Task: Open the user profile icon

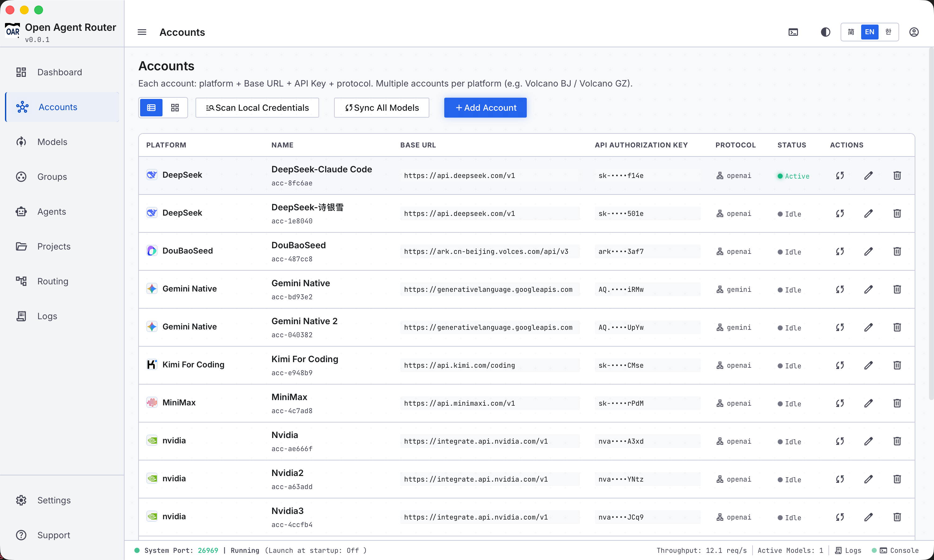Action: click(914, 32)
